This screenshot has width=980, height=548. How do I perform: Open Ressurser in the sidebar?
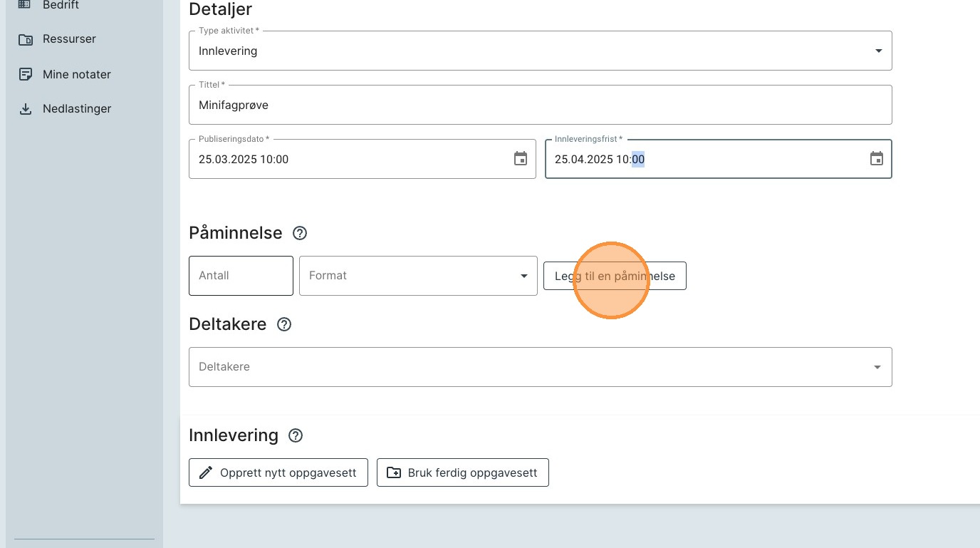69,39
